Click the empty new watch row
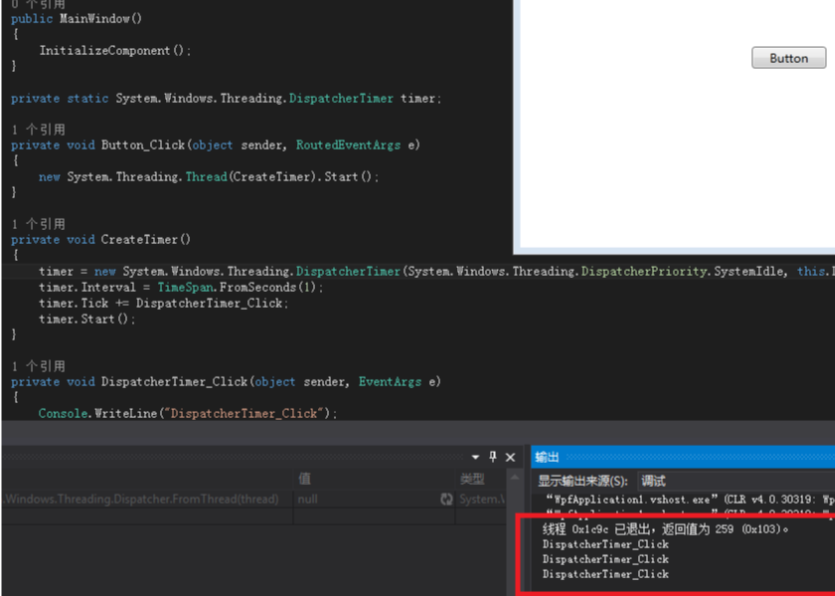This screenshot has height=596, width=835. 253,516
